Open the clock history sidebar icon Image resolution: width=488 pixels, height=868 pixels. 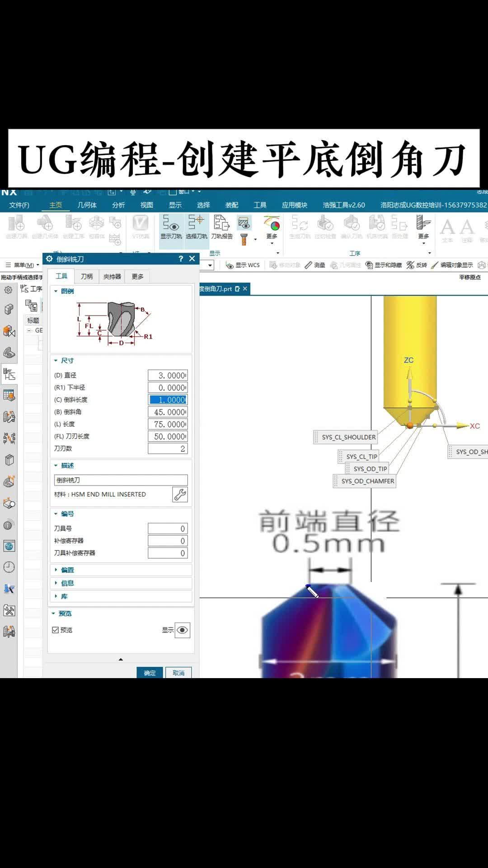[9, 567]
